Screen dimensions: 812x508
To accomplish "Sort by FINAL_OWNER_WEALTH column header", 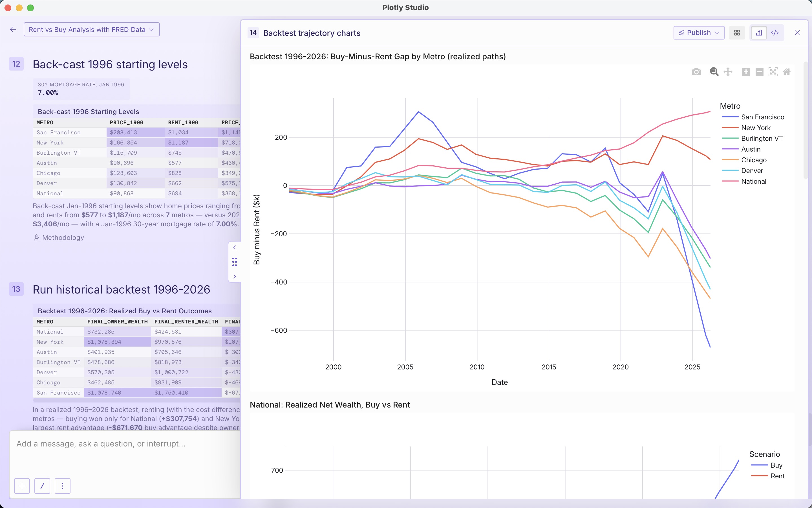I will pos(118,322).
